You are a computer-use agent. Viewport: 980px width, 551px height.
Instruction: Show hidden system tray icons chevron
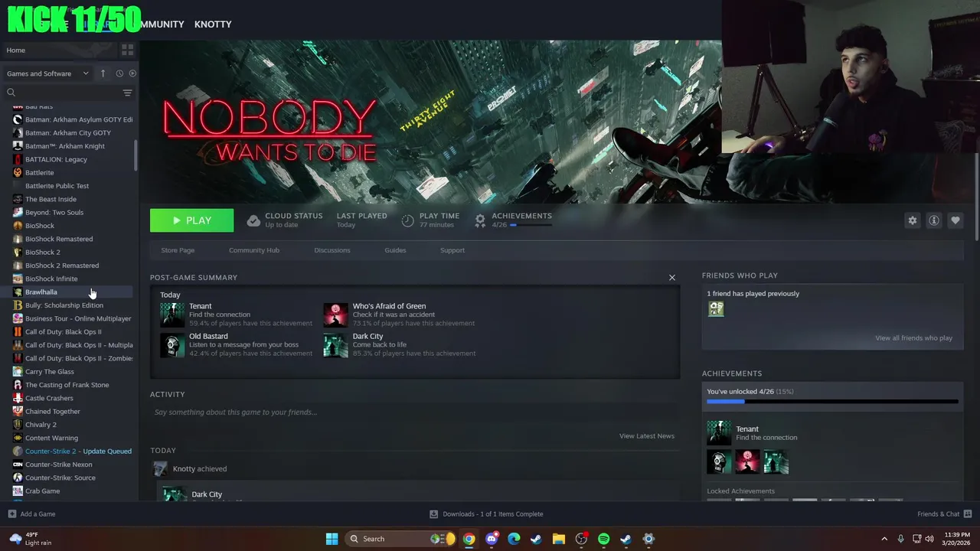coord(884,539)
